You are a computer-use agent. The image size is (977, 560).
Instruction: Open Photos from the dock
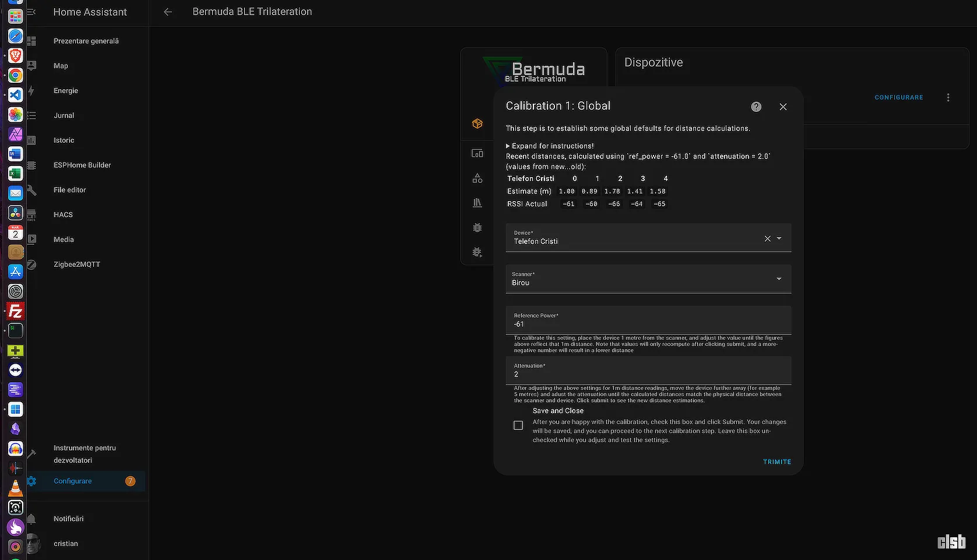[x=16, y=115]
